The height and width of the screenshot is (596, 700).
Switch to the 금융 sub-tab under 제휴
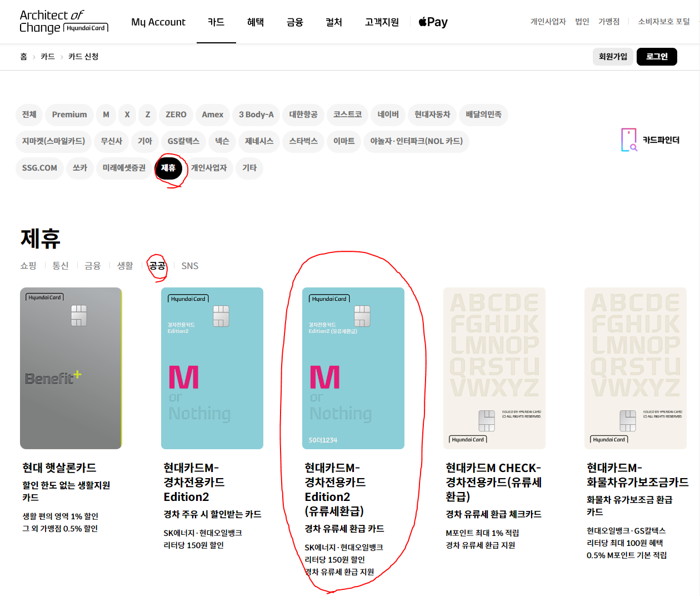[x=93, y=266]
